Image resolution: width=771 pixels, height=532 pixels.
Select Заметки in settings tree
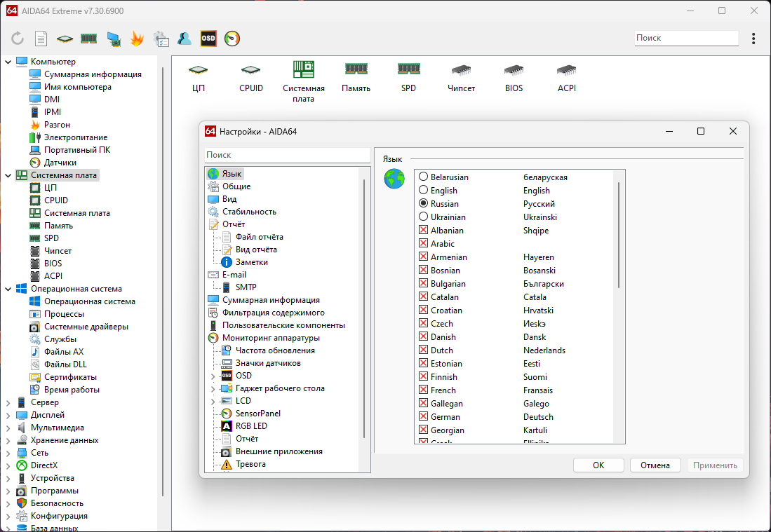(x=251, y=262)
